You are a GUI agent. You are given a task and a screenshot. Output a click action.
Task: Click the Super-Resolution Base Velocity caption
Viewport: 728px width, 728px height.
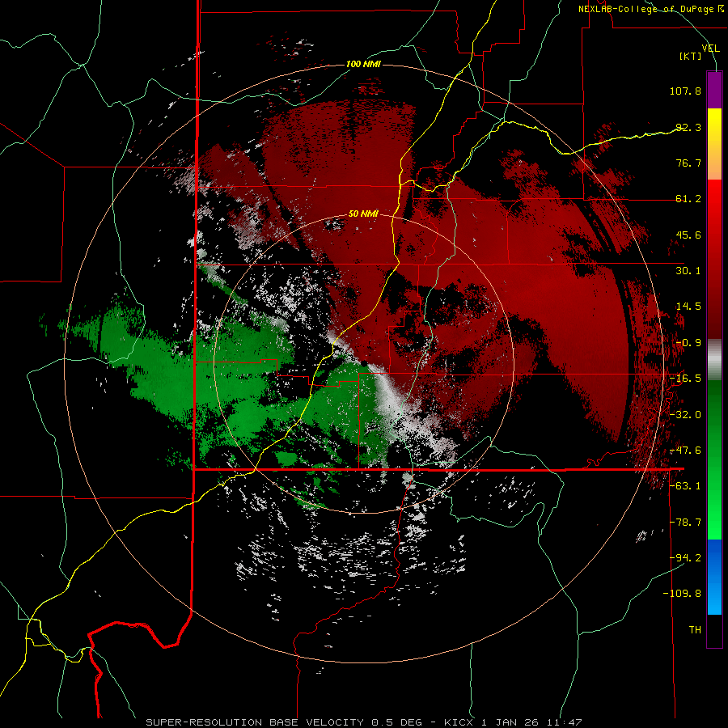363,722
